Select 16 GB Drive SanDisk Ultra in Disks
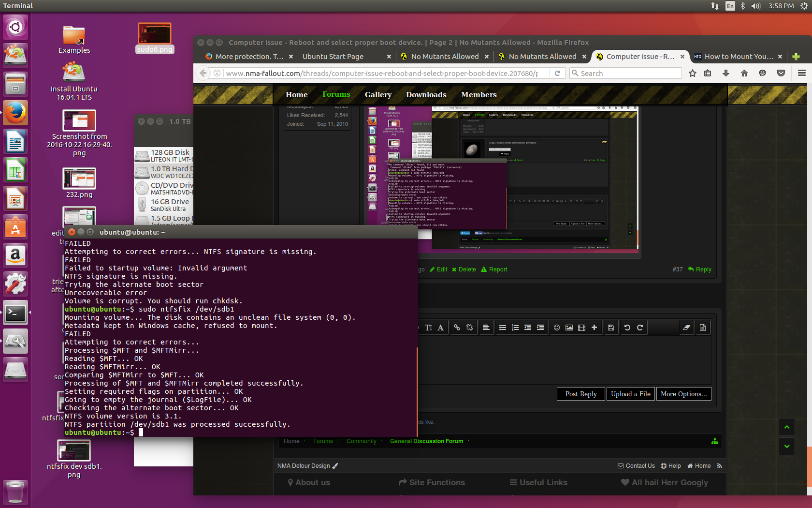This screenshot has width=812, height=508. (x=164, y=205)
